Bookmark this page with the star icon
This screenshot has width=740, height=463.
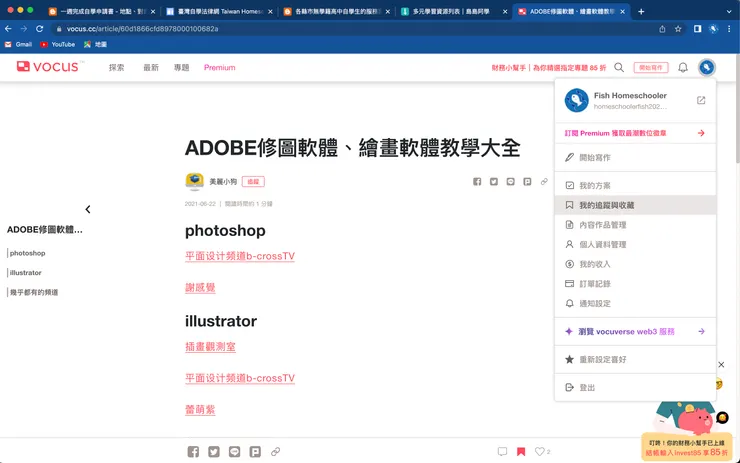point(678,29)
